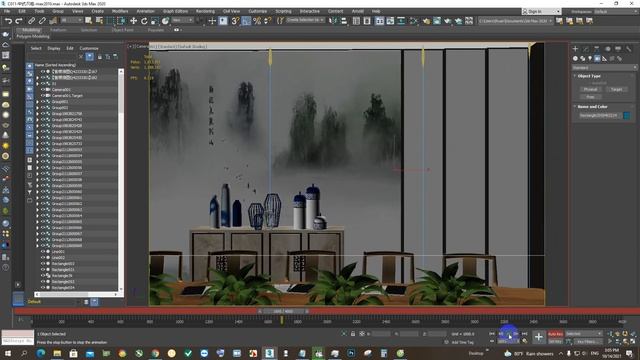Open the selection filter dropdown (All)
The width and height of the screenshot is (640, 360).
(x=72, y=20)
